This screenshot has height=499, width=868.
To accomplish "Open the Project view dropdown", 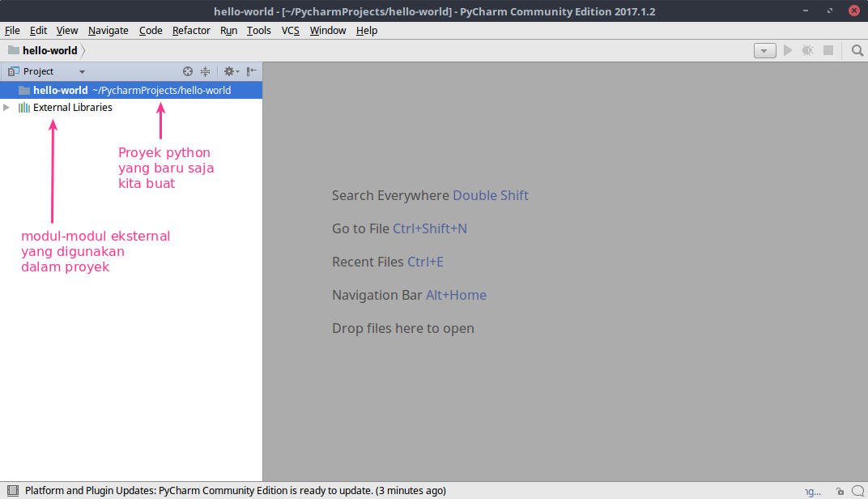I will 81,71.
